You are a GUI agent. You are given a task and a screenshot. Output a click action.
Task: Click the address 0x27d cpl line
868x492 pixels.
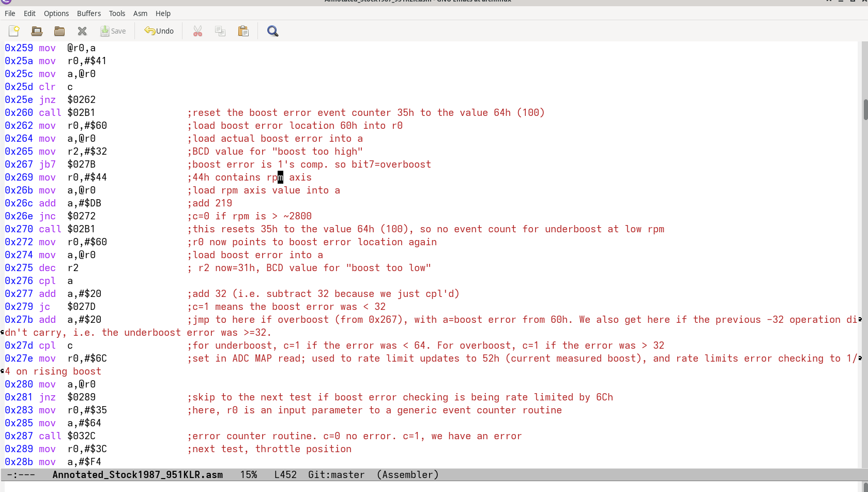point(19,346)
